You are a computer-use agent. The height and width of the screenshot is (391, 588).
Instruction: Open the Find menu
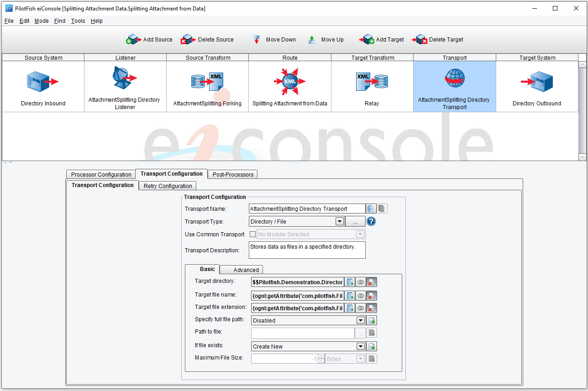[59, 21]
